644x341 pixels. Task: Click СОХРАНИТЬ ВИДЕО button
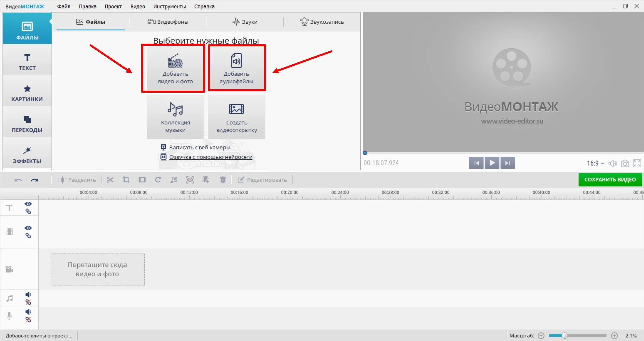point(610,180)
